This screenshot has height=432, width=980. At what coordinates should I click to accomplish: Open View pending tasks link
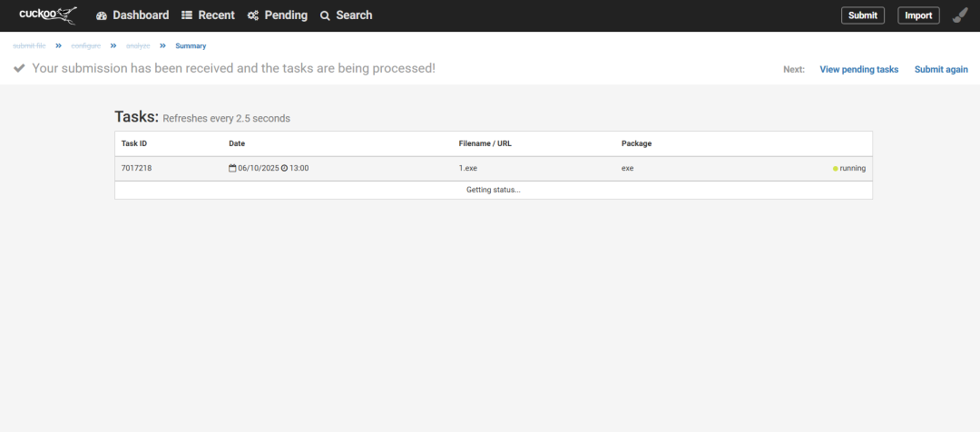pos(858,69)
